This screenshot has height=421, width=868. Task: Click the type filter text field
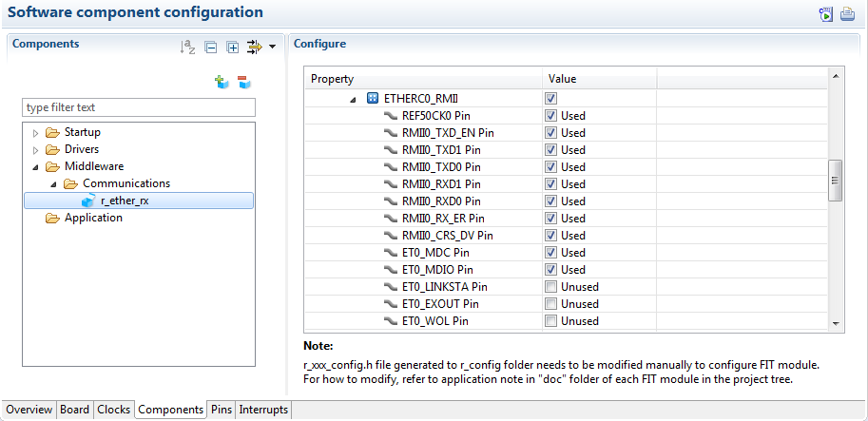click(139, 107)
